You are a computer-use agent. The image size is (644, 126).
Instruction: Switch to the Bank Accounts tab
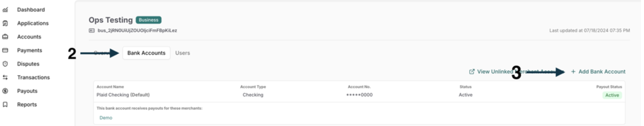pos(146,53)
